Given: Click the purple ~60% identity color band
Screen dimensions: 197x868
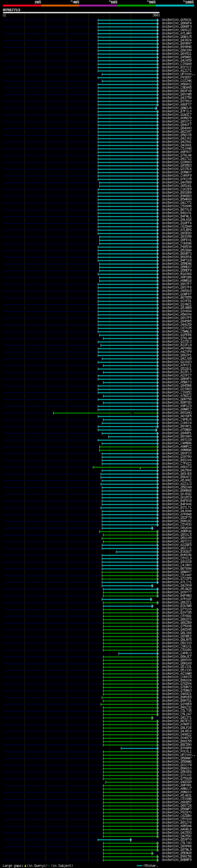Looking at the screenshot, I should pos(99,6).
